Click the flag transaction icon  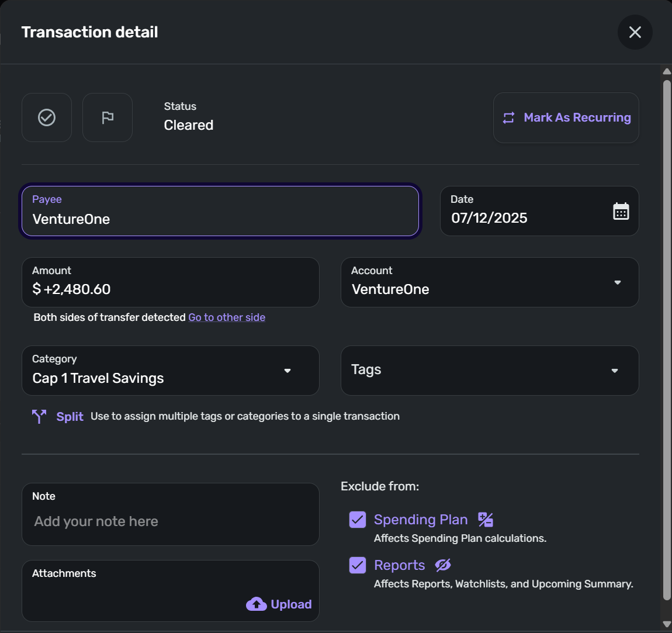point(108,117)
